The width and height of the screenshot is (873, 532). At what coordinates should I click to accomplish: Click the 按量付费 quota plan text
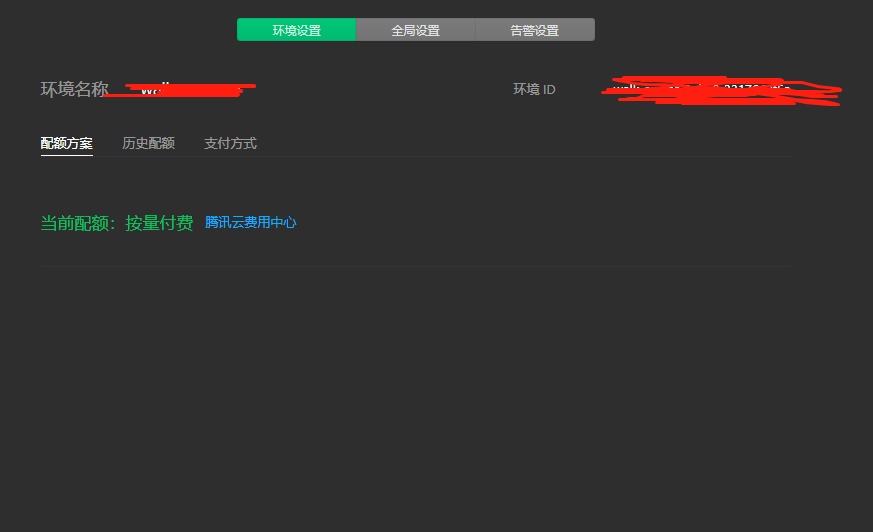pos(159,223)
